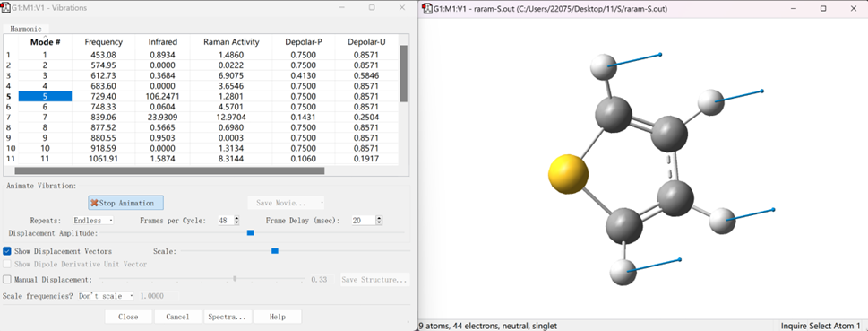Viewport: 868px width, 331px height.
Task: Click the Depolar-P value 0.4130
Action: point(304,75)
